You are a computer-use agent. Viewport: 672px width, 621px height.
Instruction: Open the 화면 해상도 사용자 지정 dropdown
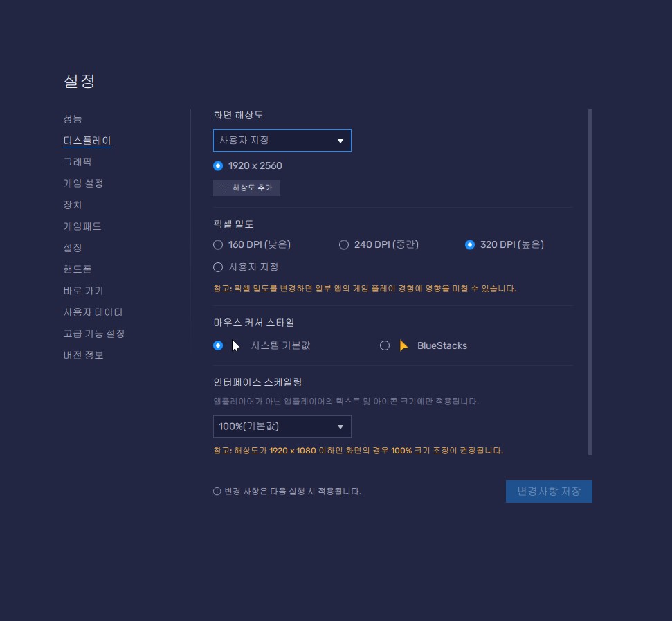pos(282,141)
